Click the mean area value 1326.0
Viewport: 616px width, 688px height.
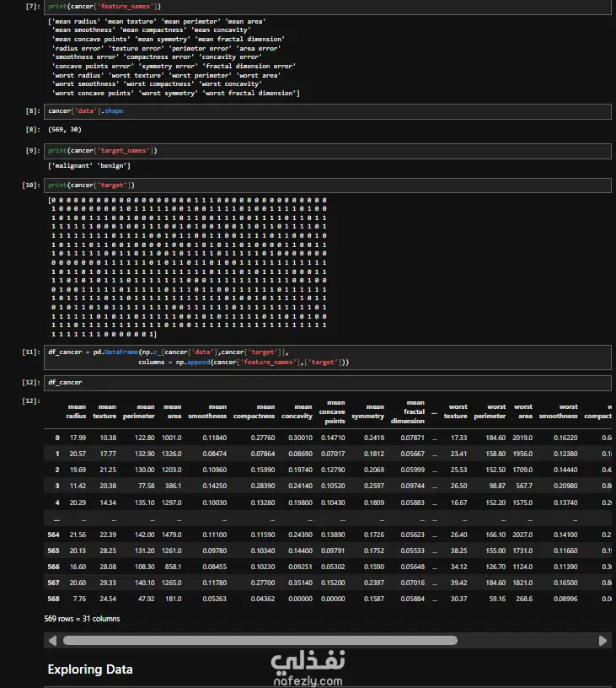click(171, 454)
